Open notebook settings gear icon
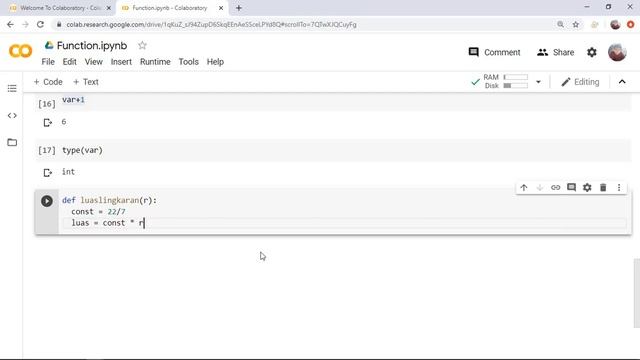 click(x=592, y=52)
